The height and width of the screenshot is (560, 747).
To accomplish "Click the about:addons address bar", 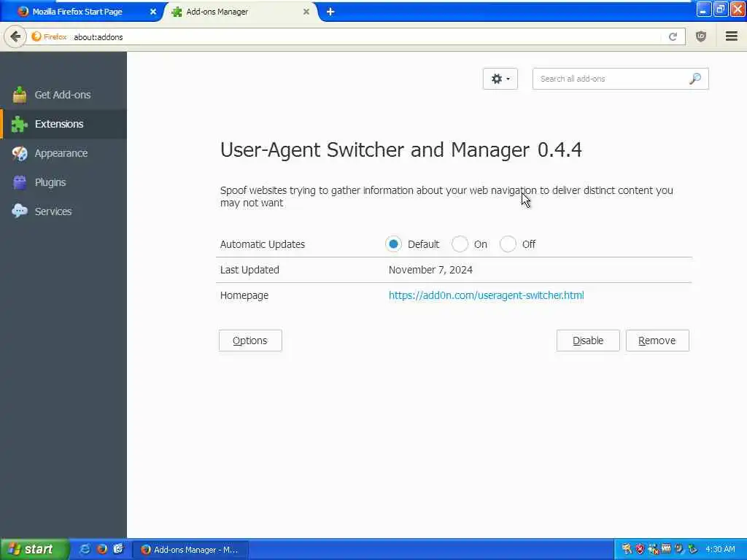I will 367,36.
